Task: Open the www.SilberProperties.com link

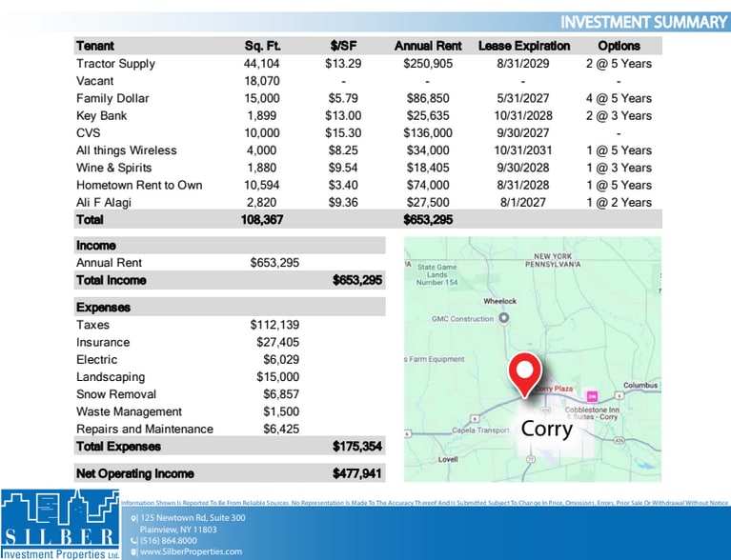Action: pyautogui.click(x=191, y=551)
